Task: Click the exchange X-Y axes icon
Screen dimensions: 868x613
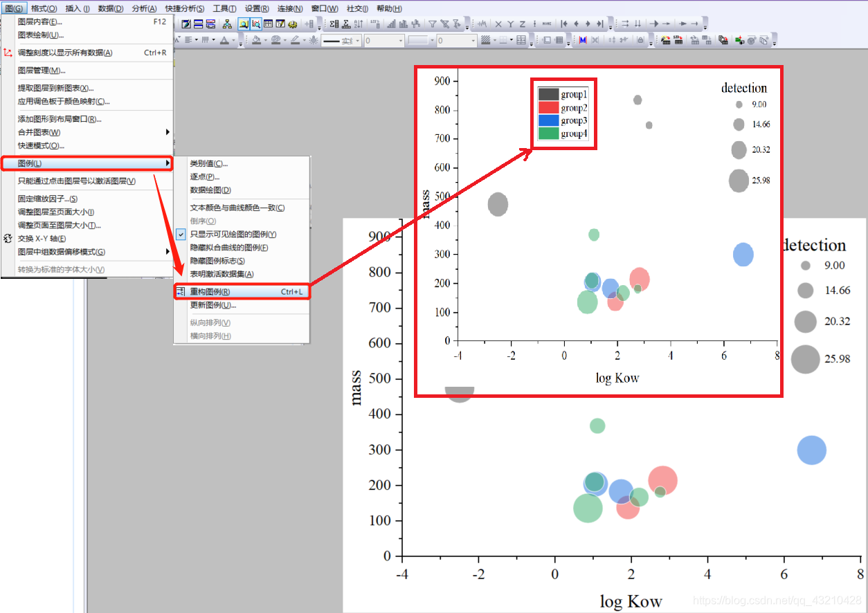Action: click(x=8, y=239)
